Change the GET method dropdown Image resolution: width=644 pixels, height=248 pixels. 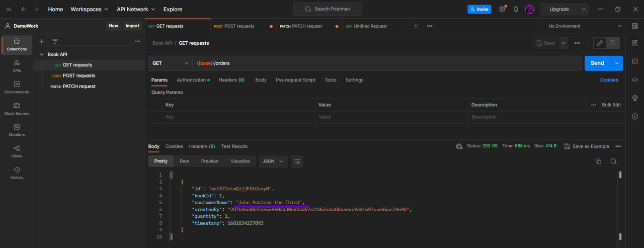[170, 63]
